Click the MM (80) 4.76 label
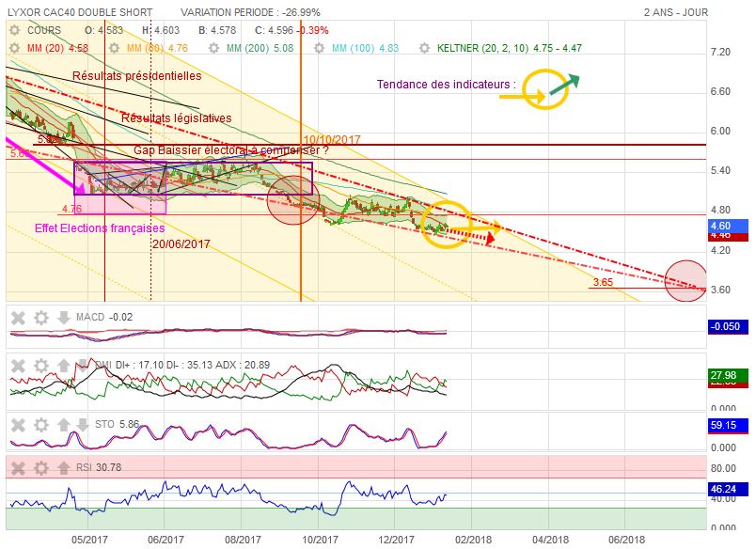The image size is (756, 549). (x=157, y=48)
